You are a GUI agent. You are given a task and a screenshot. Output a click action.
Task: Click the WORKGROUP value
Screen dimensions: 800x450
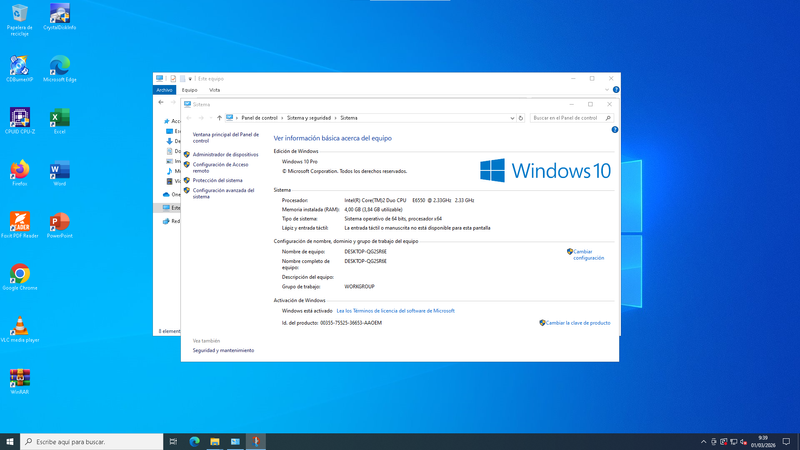tap(359, 287)
